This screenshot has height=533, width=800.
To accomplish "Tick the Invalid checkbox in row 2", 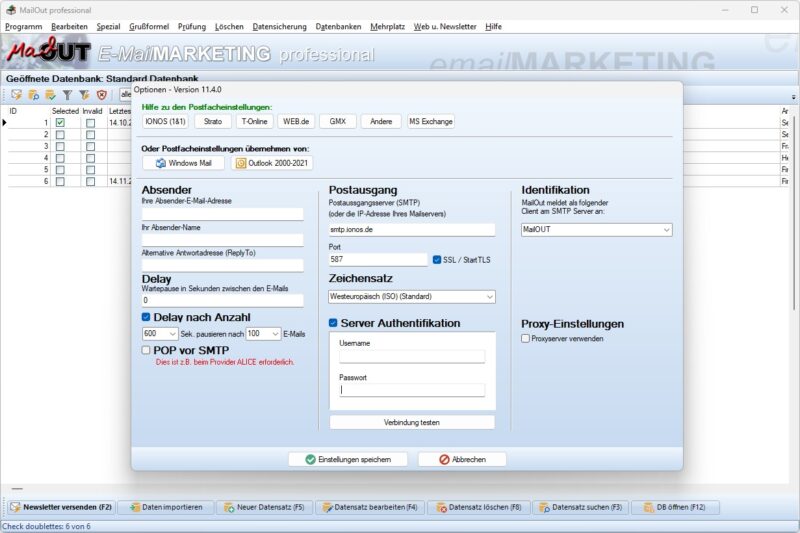I will tap(90, 135).
